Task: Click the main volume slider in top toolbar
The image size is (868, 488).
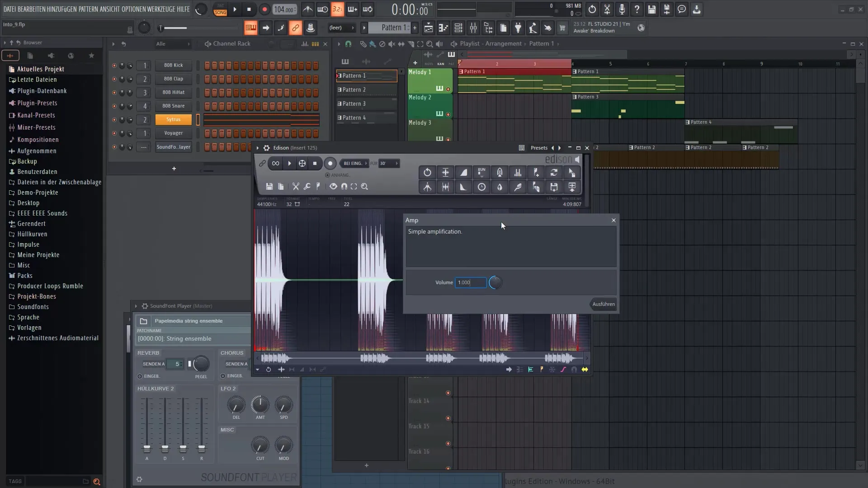Action: tap(198, 28)
